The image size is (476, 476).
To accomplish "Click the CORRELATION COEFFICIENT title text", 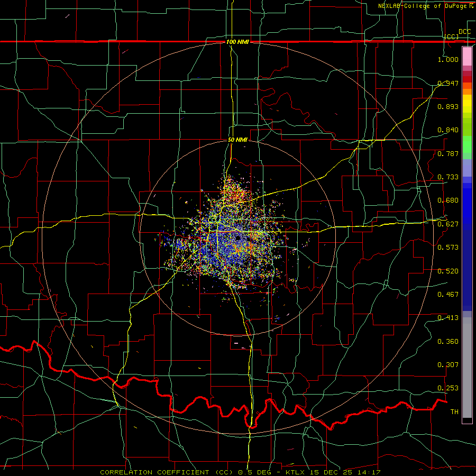I will pos(154,472).
